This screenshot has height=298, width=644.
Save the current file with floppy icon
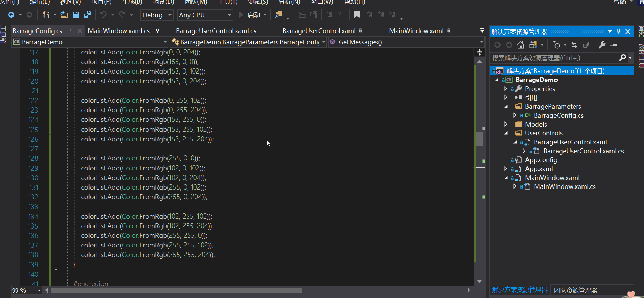[76, 15]
